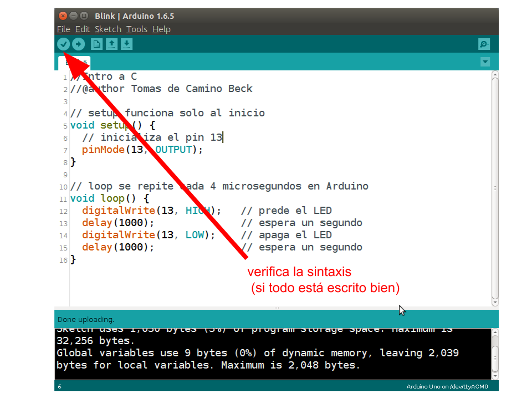Click '// inicializa el pin 13' comment

tap(152, 137)
